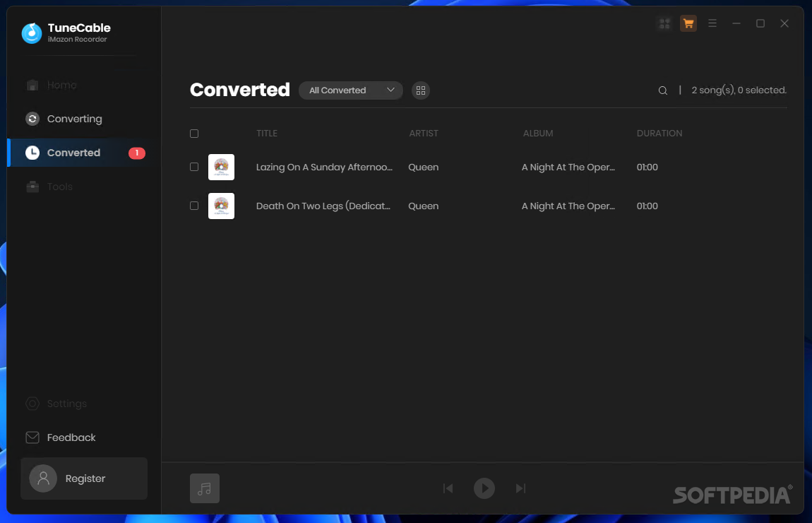The height and width of the screenshot is (523, 812).
Task: Click the music note placeholder in player
Action: [x=205, y=488]
